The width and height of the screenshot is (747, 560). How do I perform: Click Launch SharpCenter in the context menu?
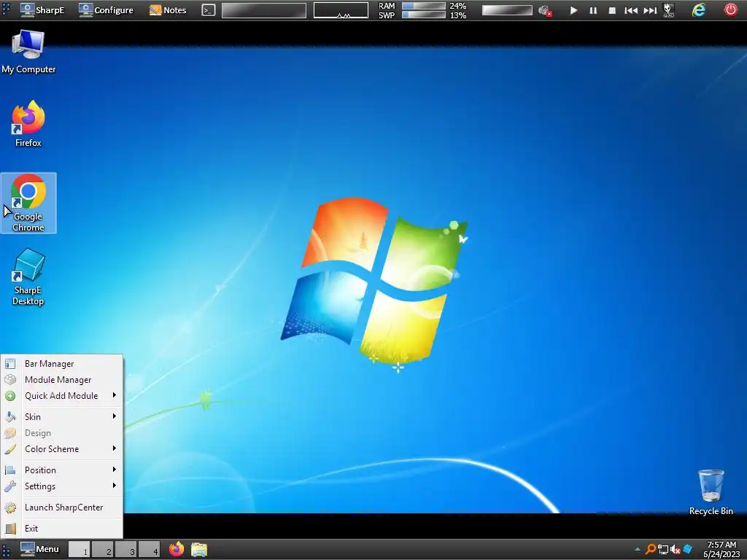point(61,507)
